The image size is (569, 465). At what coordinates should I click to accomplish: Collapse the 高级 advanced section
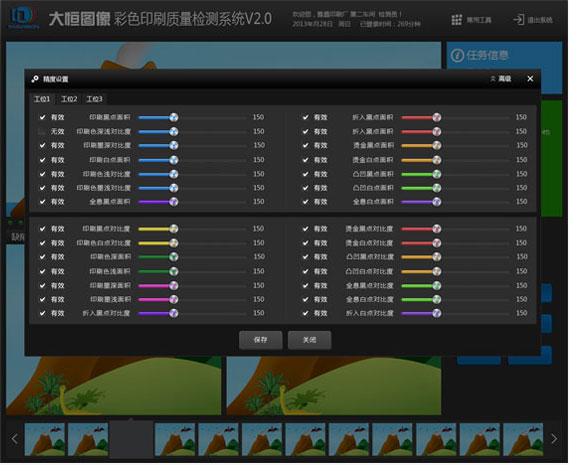[x=501, y=79]
